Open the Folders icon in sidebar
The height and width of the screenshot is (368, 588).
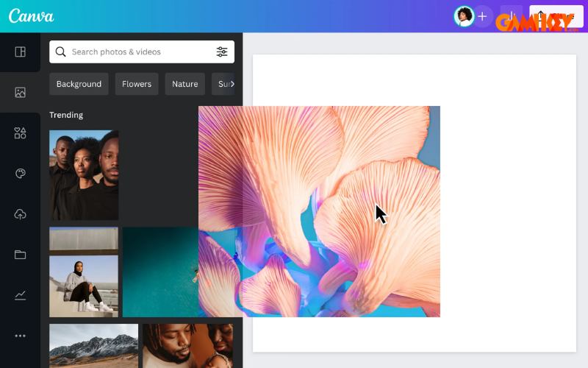tap(21, 255)
